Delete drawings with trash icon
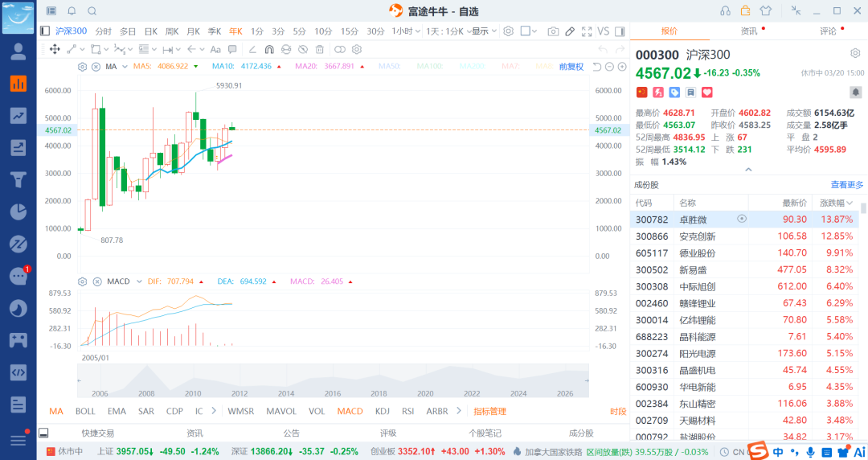 (x=319, y=49)
